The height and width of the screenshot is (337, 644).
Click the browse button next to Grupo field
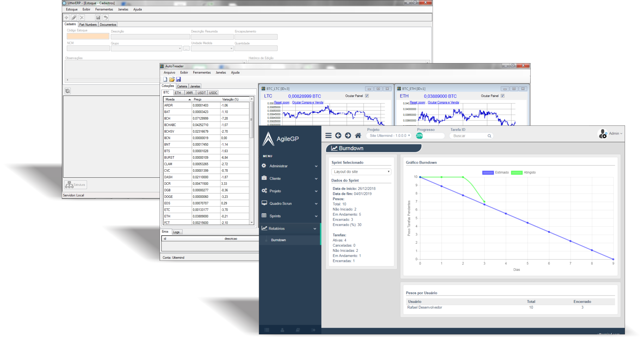(186, 49)
